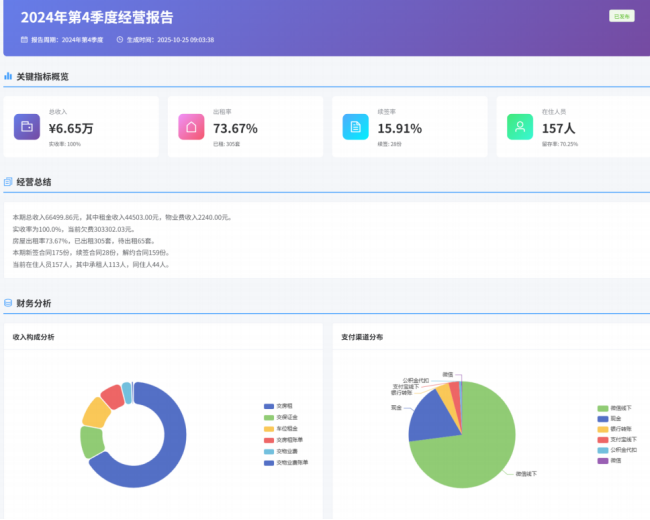Image resolution: width=650 pixels, height=520 pixels.
Task: Click the 支付渠道分布 card title
Action: [362, 337]
